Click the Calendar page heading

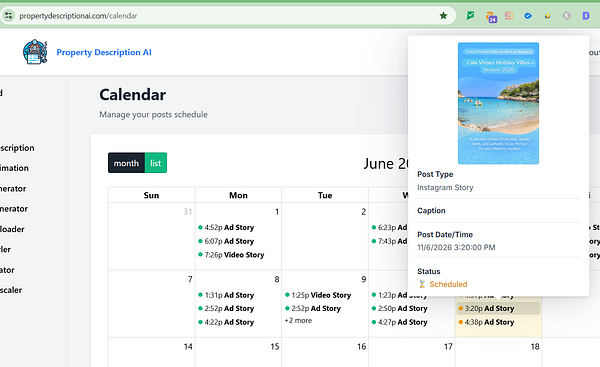132,95
